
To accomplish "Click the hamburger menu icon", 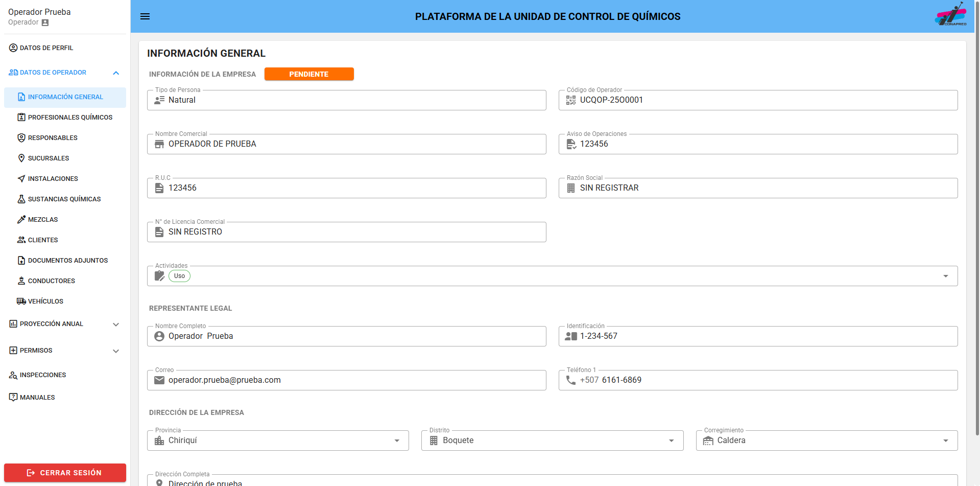I will (145, 16).
